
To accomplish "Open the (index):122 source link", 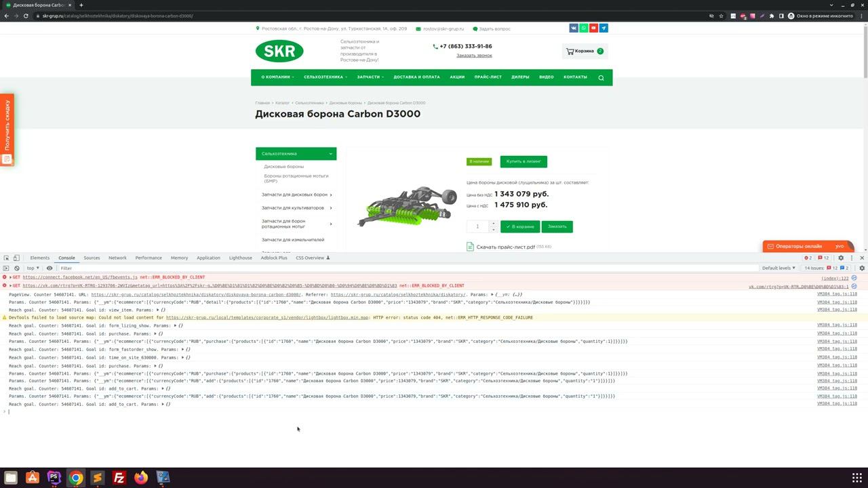I will click(835, 278).
